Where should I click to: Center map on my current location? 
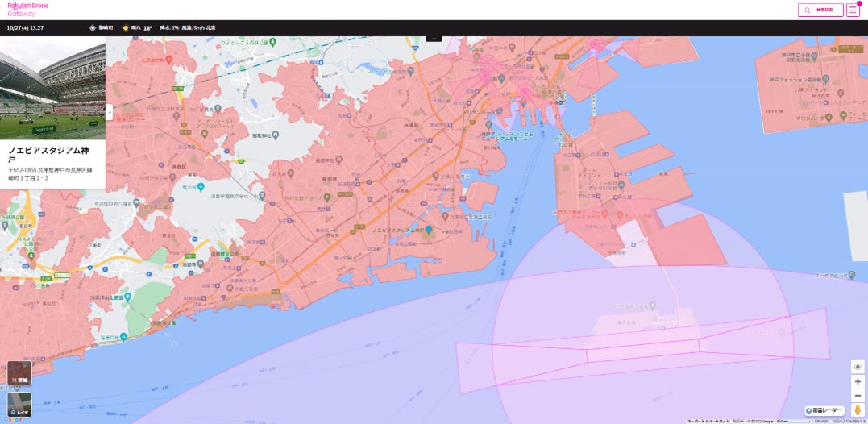[858, 367]
